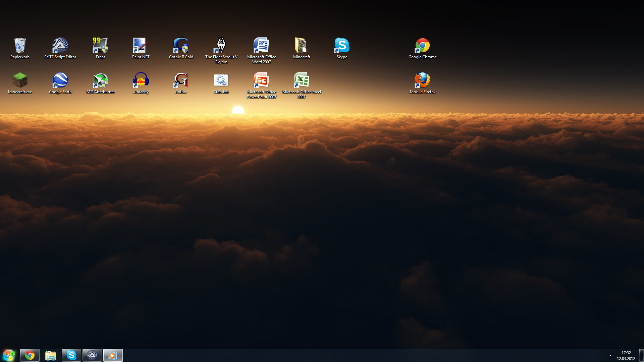Select the Minecraft.exe grass block icon

click(x=20, y=81)
